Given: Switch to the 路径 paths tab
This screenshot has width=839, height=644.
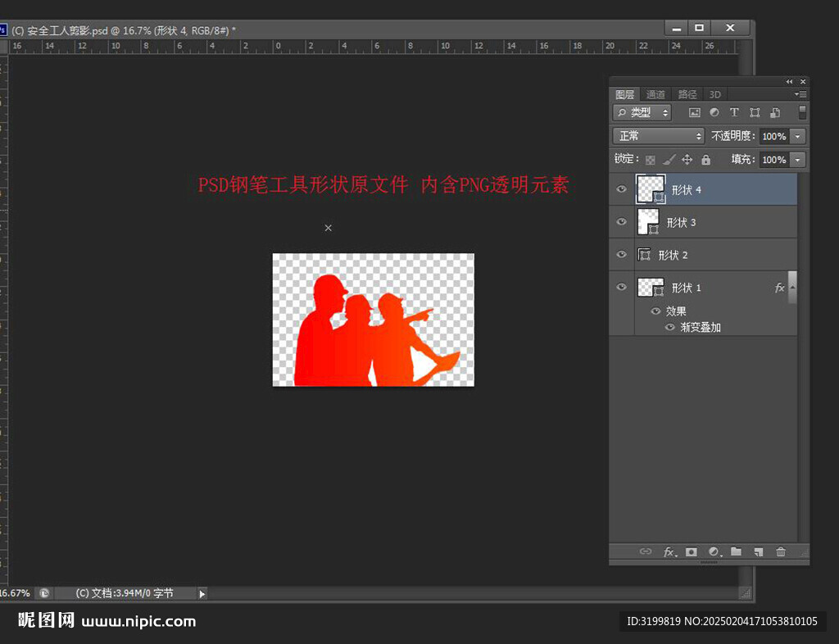Looking at the screenshot, I should pyautogui.click(x=687, y=95).
